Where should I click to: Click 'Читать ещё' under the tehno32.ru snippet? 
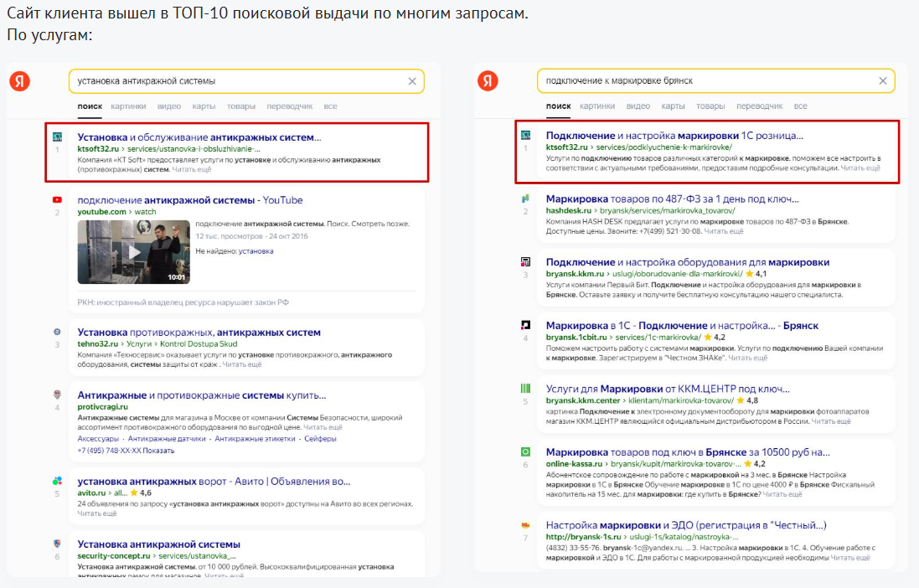click(242, 364)
